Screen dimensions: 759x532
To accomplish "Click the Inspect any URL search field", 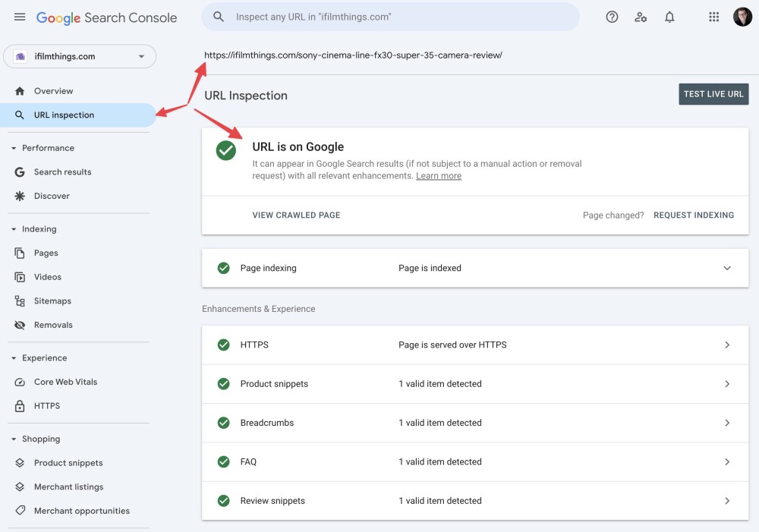I will (x=391, y=17).
